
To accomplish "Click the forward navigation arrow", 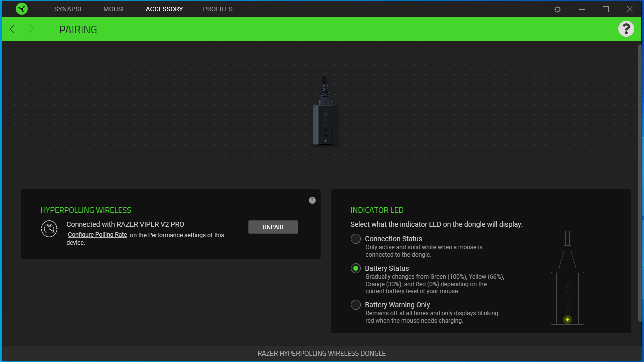I will click(31, 29).
